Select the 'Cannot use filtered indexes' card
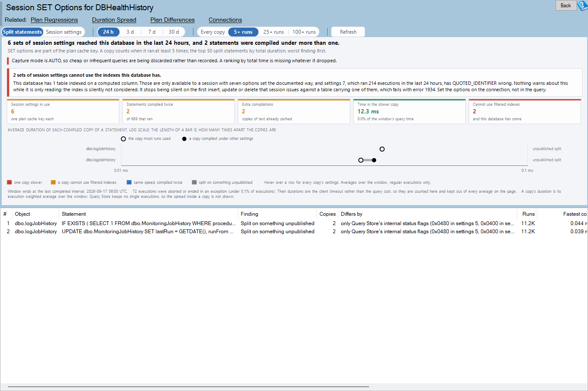This screenshot has width=588, height=391. pos(525,112)
